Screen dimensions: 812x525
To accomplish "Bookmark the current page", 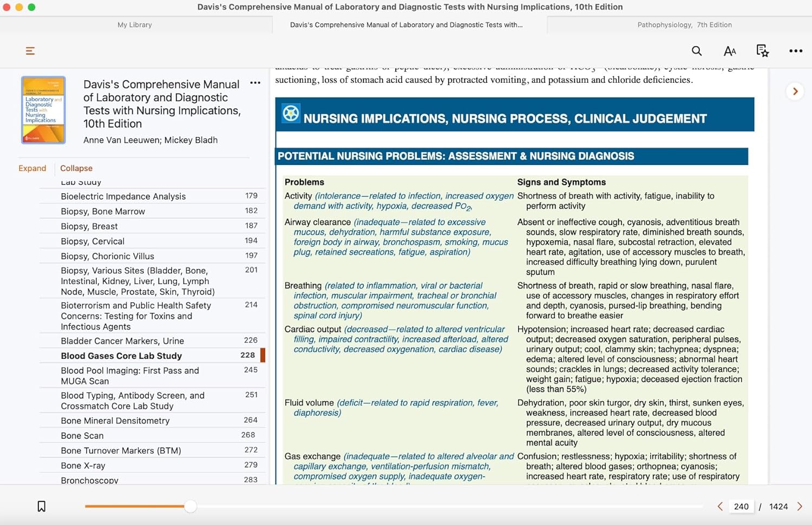I will [42, 507].
